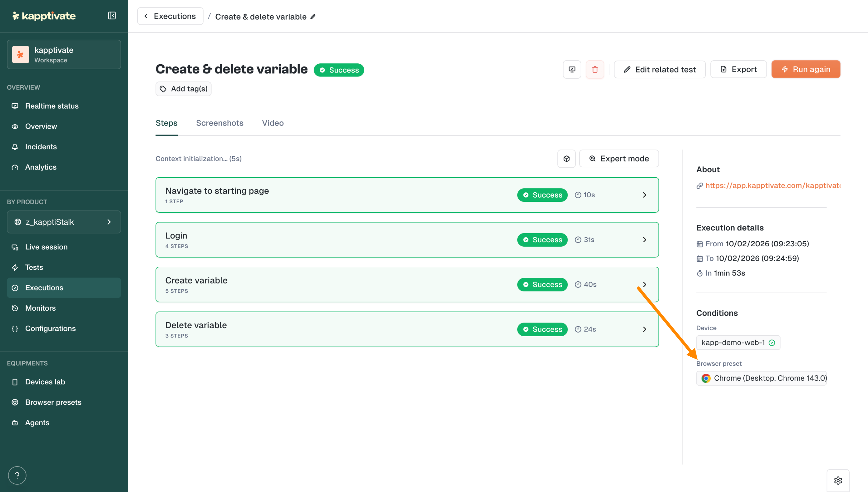Image resolution: width=868 pixels, height=492 pixels.
Task: Switch to the Screenshots tab
Action: point(219,123)
